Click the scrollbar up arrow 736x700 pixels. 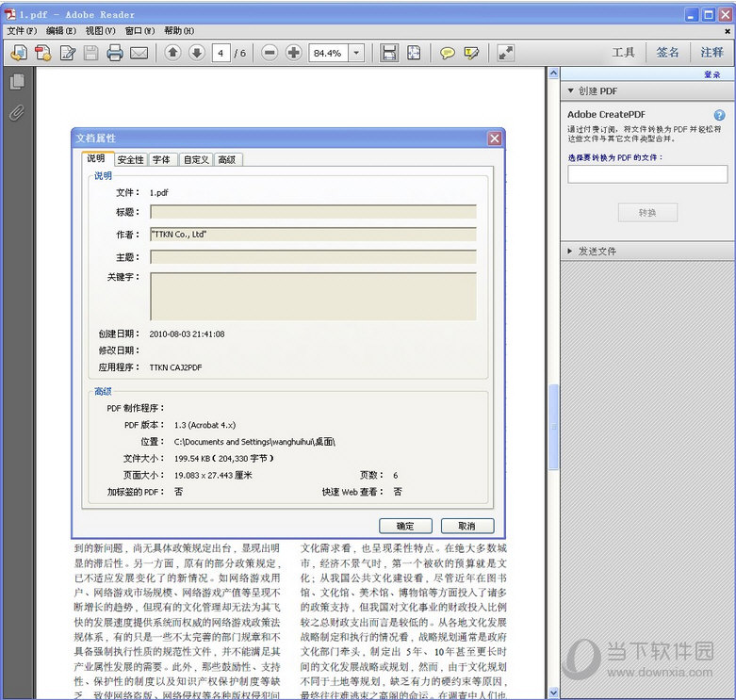(x=554, y=73)
